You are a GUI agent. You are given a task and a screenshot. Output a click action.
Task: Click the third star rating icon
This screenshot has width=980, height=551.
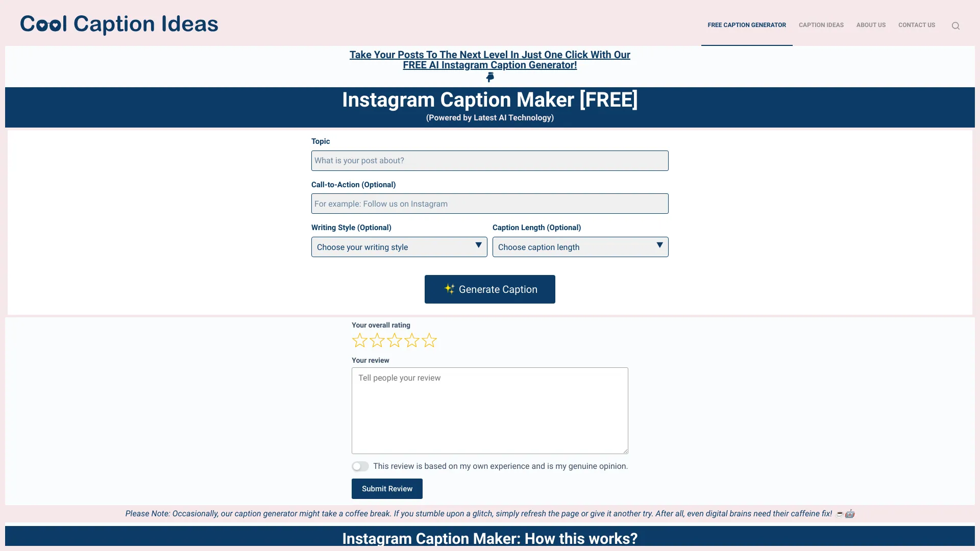point(394,340)
